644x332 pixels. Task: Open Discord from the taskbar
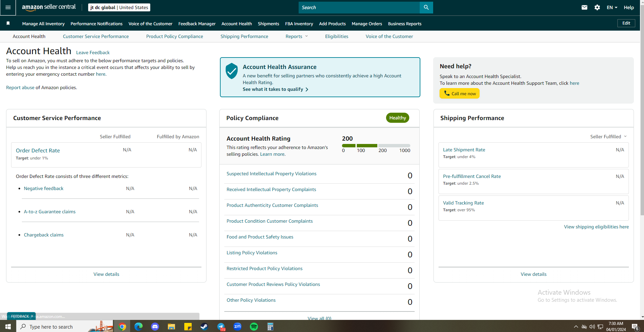pyautogui.click(x=155, y=327)
